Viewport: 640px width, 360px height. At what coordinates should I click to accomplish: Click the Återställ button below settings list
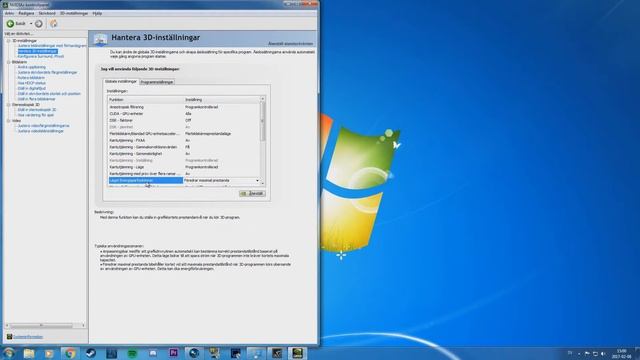pyautogui.click(x=252, y=193)
